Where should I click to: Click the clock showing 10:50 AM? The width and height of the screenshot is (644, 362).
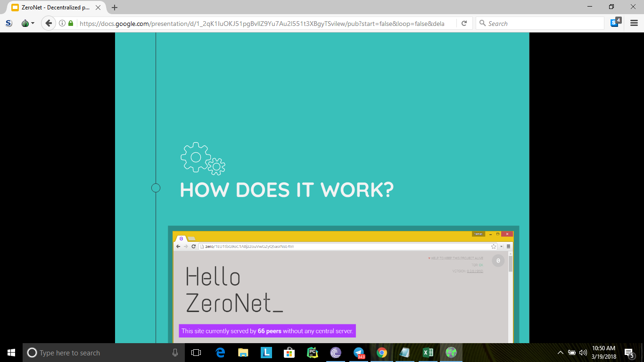point(604,353)
